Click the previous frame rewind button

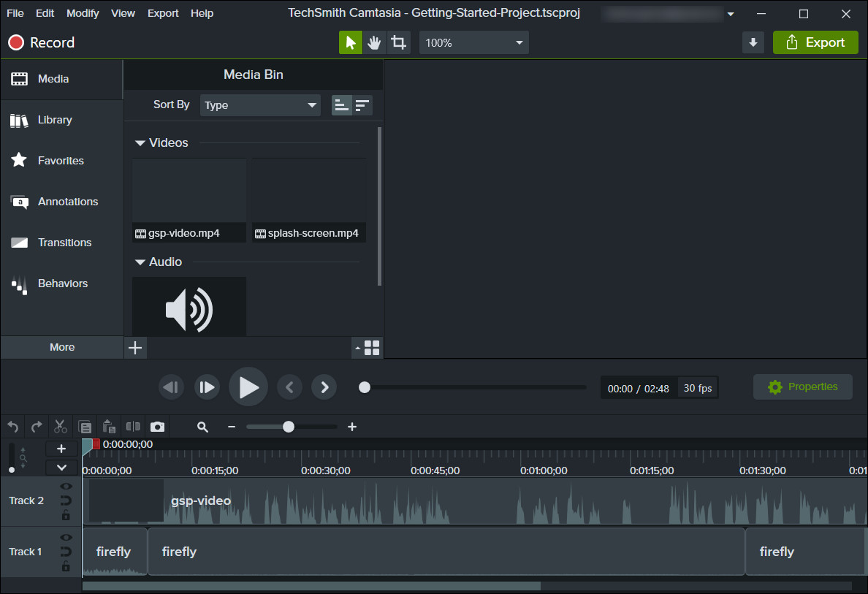[171, 387]
